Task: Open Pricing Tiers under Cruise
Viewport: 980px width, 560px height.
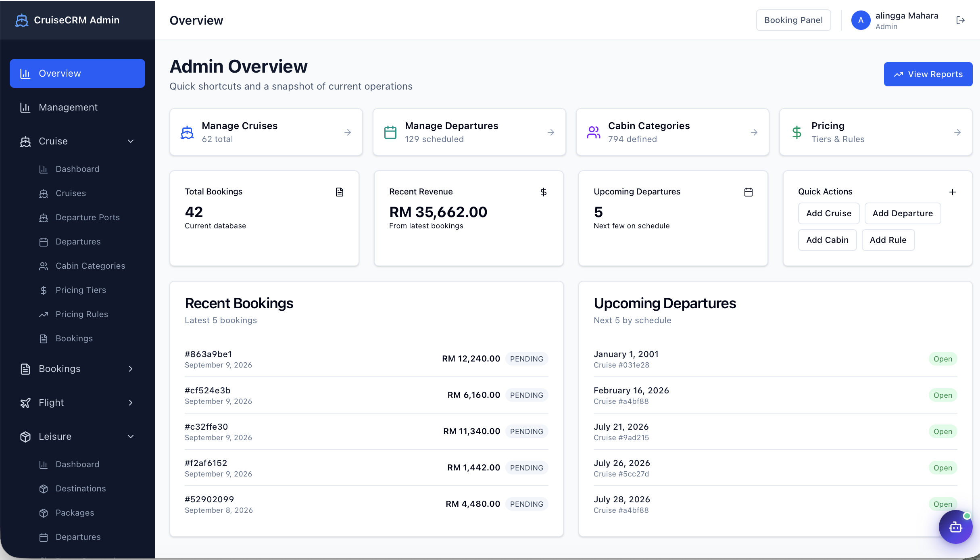Action: [x=81, y=290]
